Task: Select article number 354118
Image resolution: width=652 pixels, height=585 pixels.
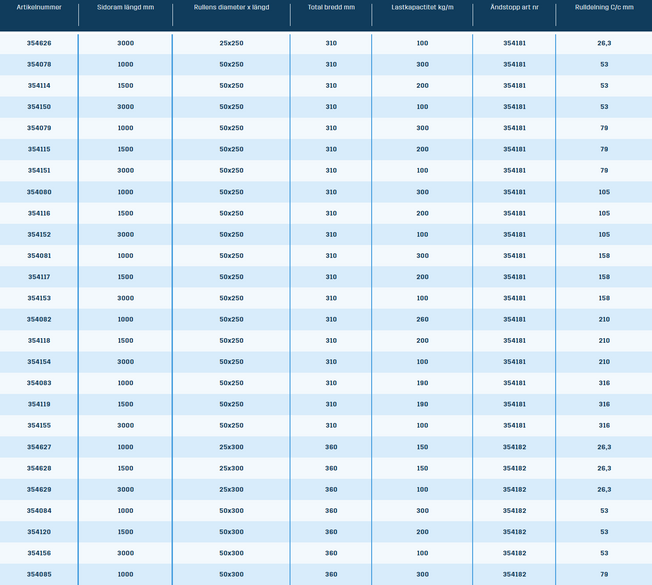Action: click(39, 341)
